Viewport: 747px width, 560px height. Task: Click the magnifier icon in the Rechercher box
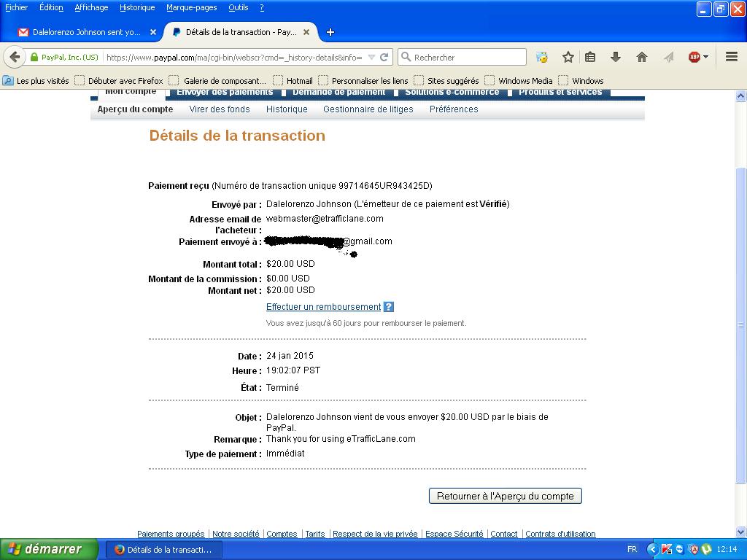pyautogui.click(x=406, y=57)
